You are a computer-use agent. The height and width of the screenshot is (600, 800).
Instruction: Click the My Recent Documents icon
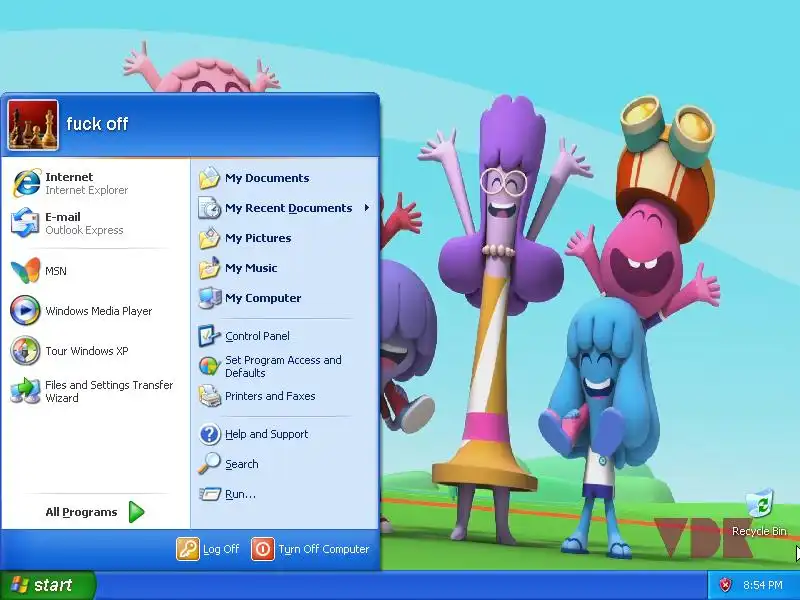click(209, 208)
